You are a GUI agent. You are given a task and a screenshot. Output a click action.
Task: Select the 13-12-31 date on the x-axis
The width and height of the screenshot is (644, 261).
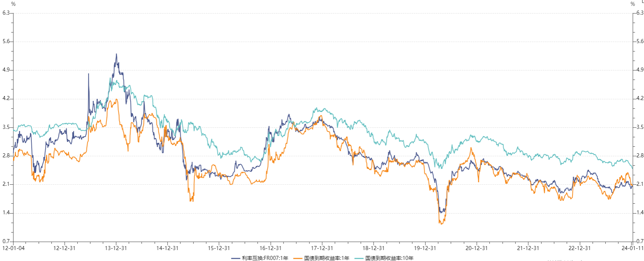[x=116, y=248]
